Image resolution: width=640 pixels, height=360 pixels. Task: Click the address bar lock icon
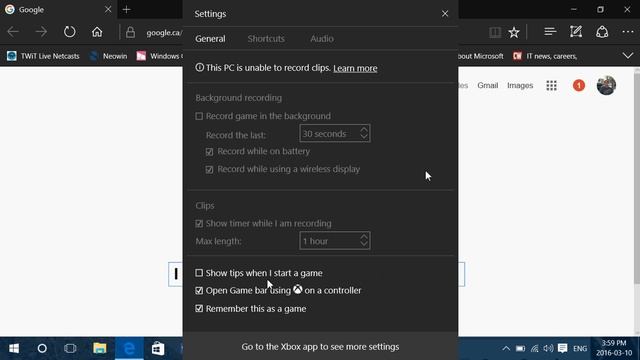point(130,32)
